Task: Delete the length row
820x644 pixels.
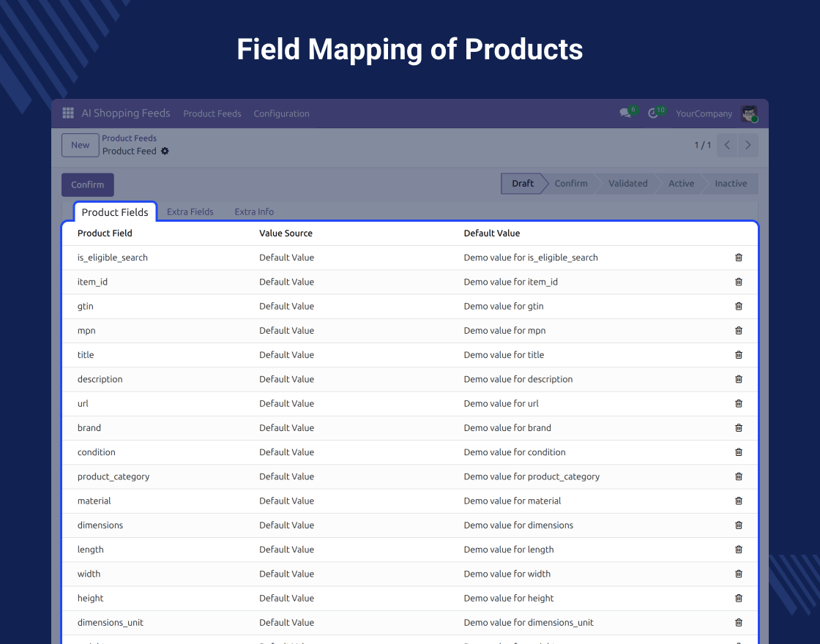Action: pos(739,549)
